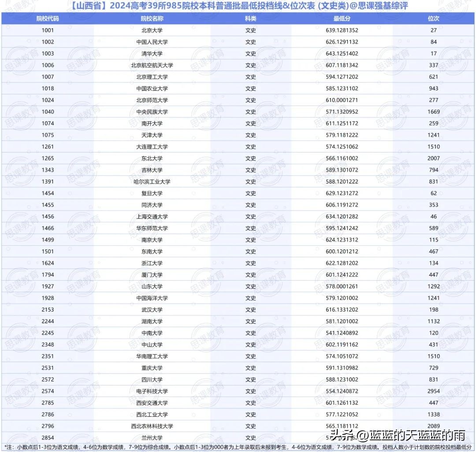Select the 上海交通大学 name cell

152,217
